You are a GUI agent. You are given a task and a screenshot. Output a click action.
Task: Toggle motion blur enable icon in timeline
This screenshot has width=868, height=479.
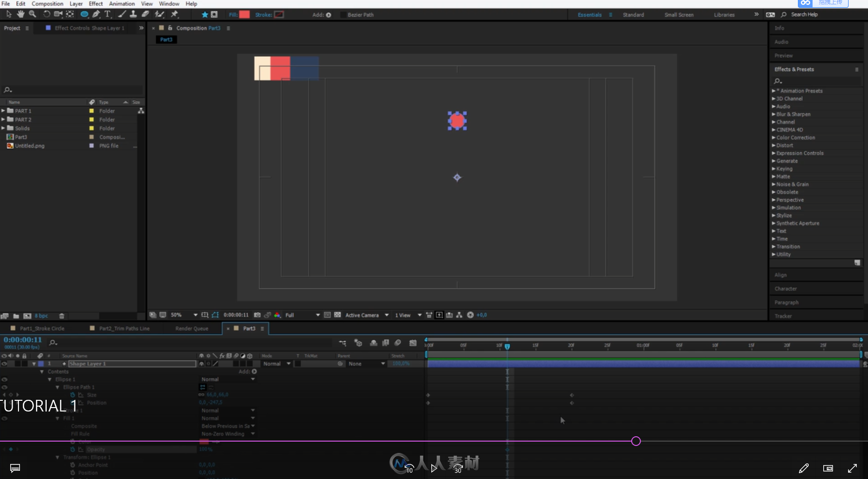(398, 343)
